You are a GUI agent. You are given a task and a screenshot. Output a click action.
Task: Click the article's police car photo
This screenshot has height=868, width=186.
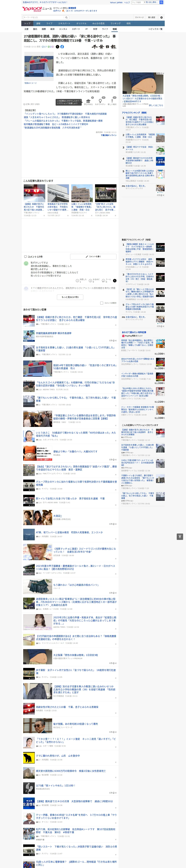[39, 66]
